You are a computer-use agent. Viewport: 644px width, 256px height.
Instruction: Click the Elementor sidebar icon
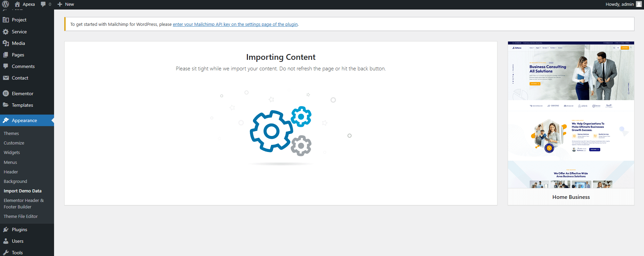coord(6,93)
